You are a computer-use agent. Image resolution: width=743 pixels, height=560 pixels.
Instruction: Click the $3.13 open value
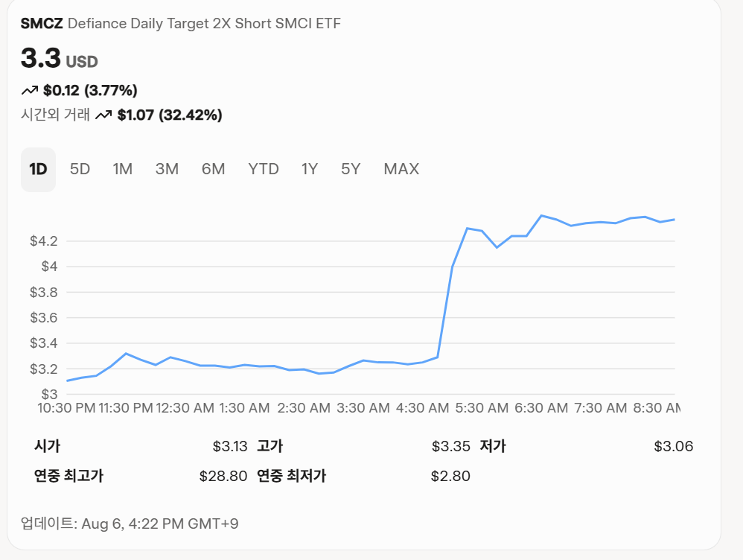(x=230, y=446)
